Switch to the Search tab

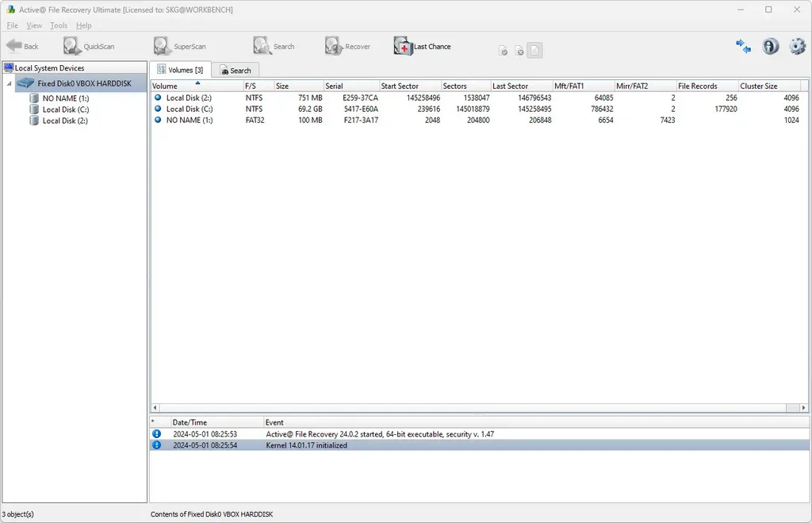coord(236,71)
